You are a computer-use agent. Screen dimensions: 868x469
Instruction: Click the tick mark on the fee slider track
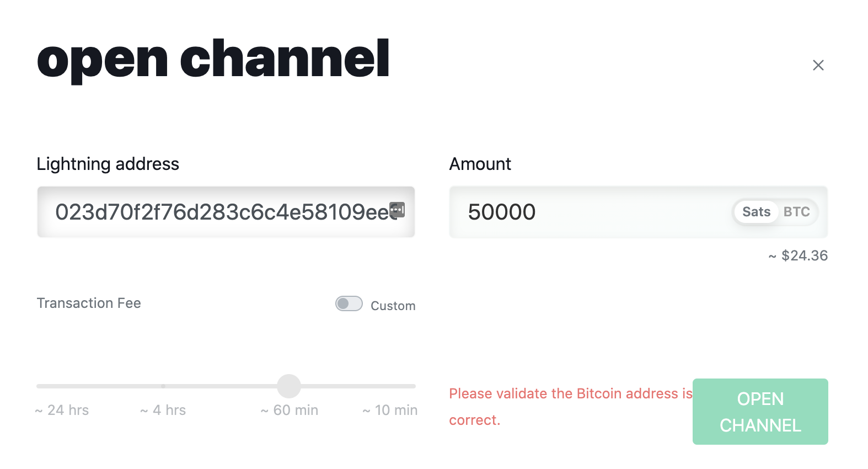coord(163,386)
